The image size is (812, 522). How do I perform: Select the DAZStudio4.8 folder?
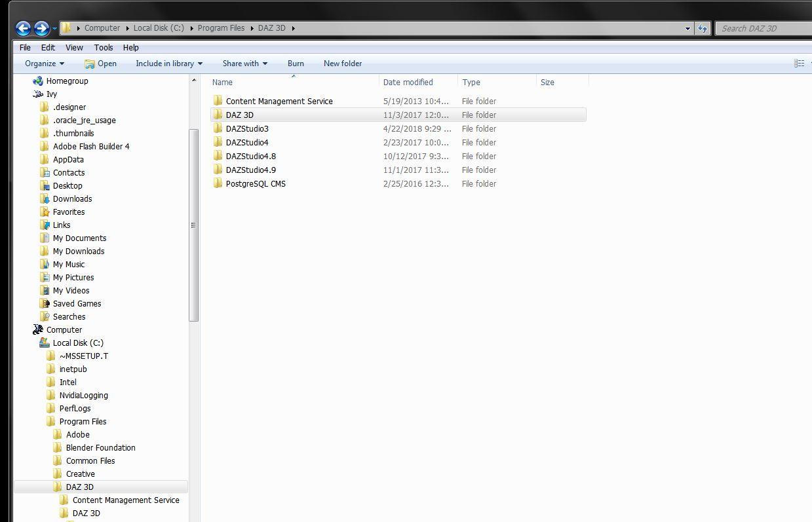click(251, 156)
